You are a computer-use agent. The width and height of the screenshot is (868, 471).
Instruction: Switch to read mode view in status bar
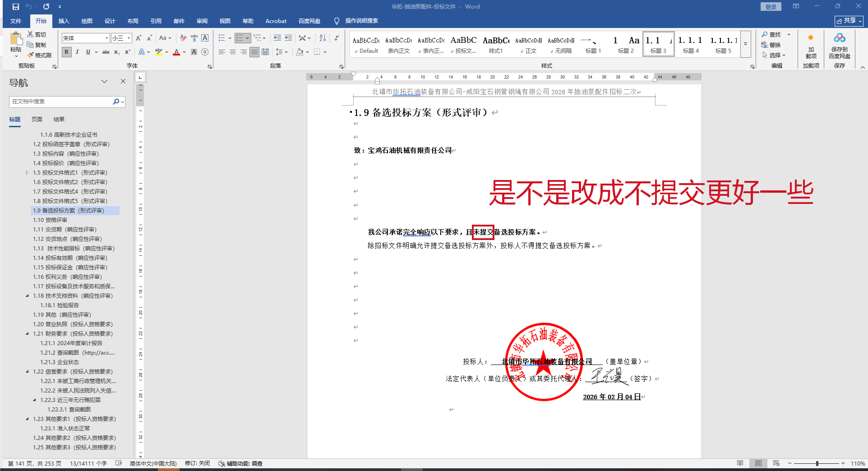[x=740, y=463]
